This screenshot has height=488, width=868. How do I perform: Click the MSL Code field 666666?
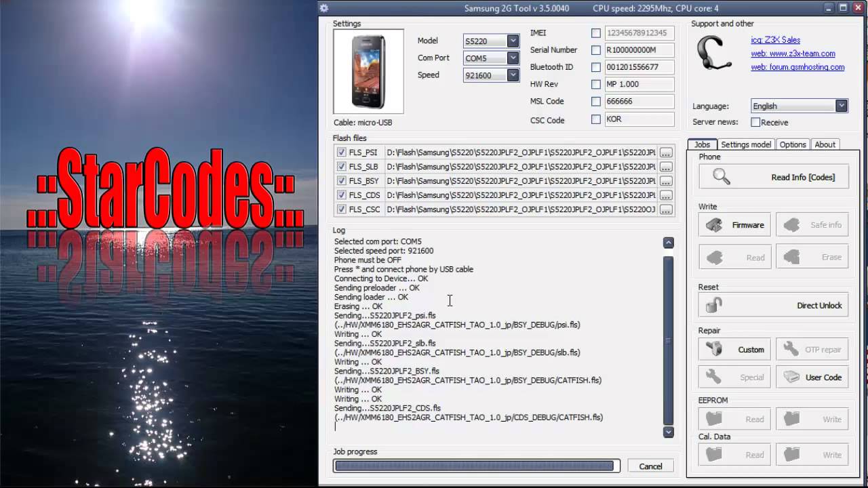click(x=639, y=102)
